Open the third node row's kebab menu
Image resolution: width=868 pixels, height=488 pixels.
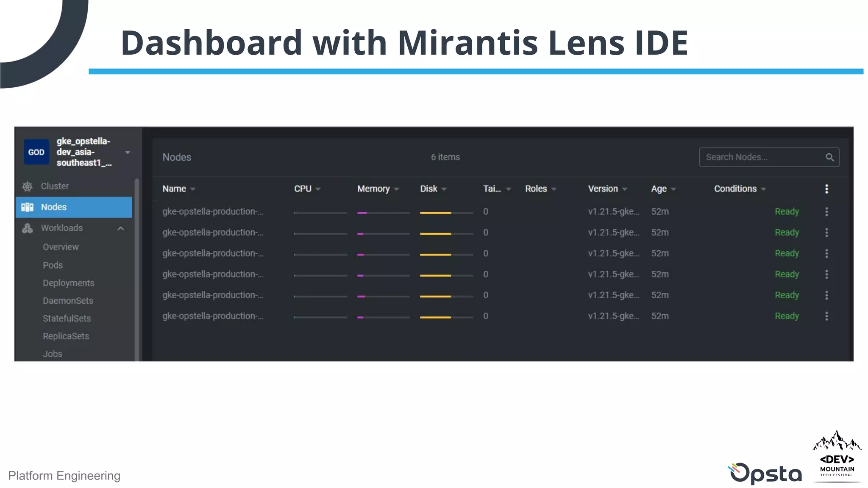pyautogui.click(x=826, y=253)
